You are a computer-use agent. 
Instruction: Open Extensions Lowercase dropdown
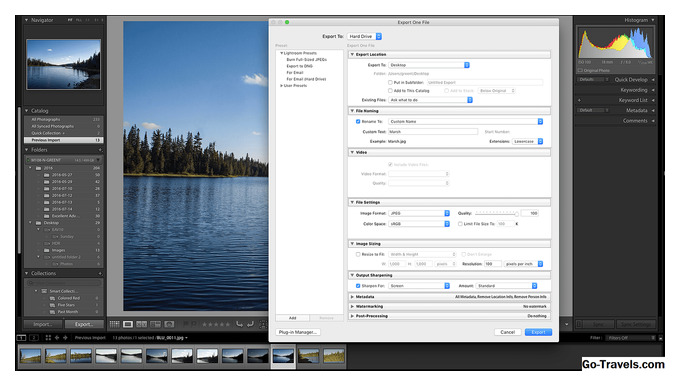pyautogui.click(x=528, y=141)
